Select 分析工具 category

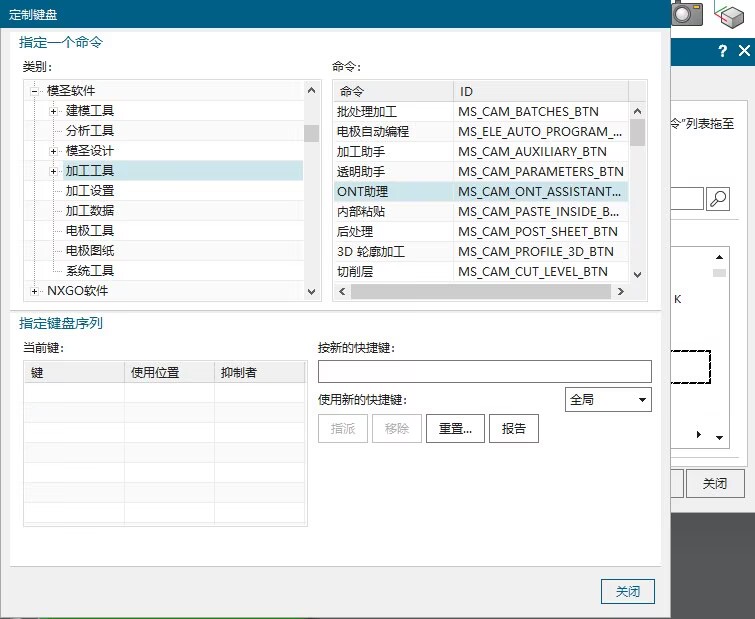[90, 130]
